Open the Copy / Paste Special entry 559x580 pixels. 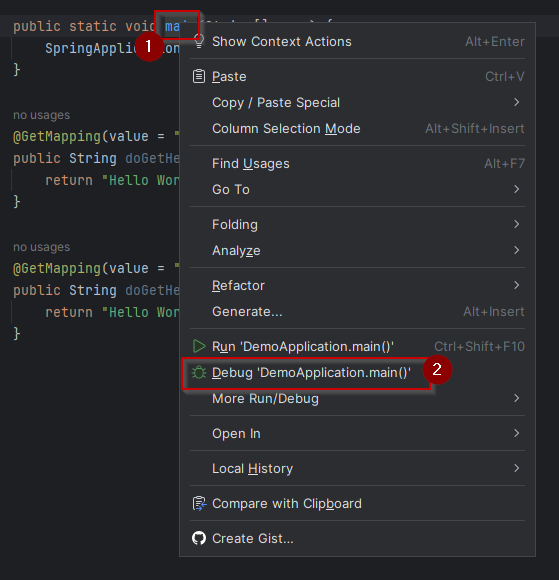[x=357, y=102]
